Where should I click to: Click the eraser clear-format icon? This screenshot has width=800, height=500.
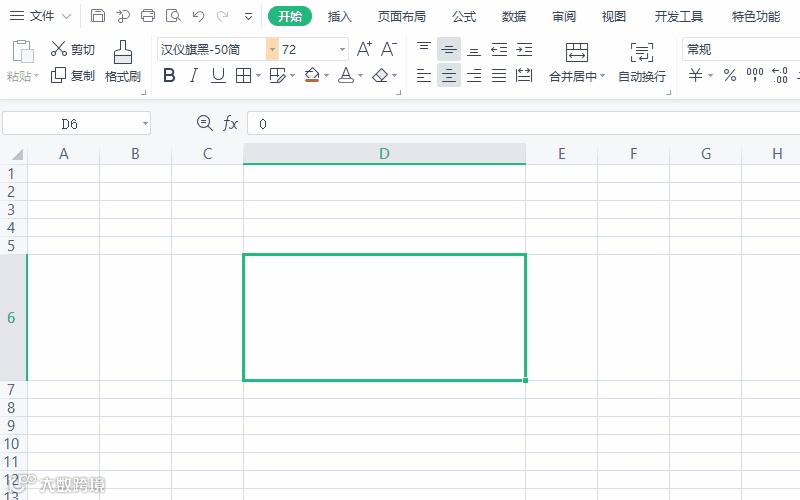click(380, 76)
